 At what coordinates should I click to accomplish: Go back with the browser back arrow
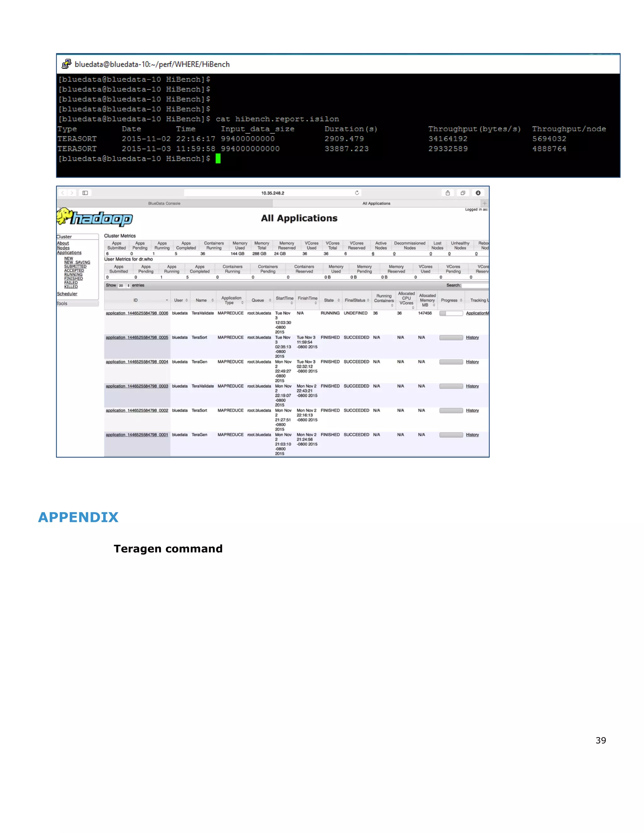tap(63, 193)
